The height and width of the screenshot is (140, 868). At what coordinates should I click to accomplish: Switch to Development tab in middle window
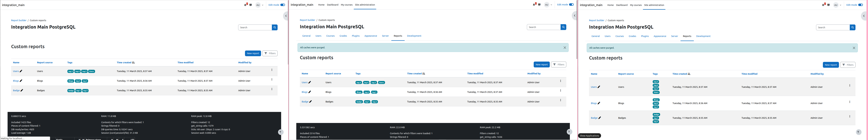click(414, 36)
